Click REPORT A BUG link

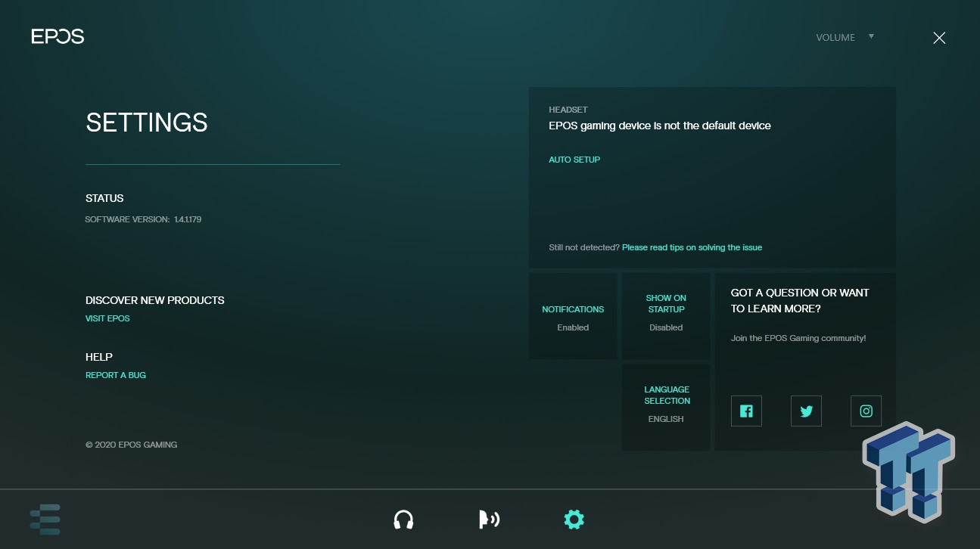(x=116, y=375)
